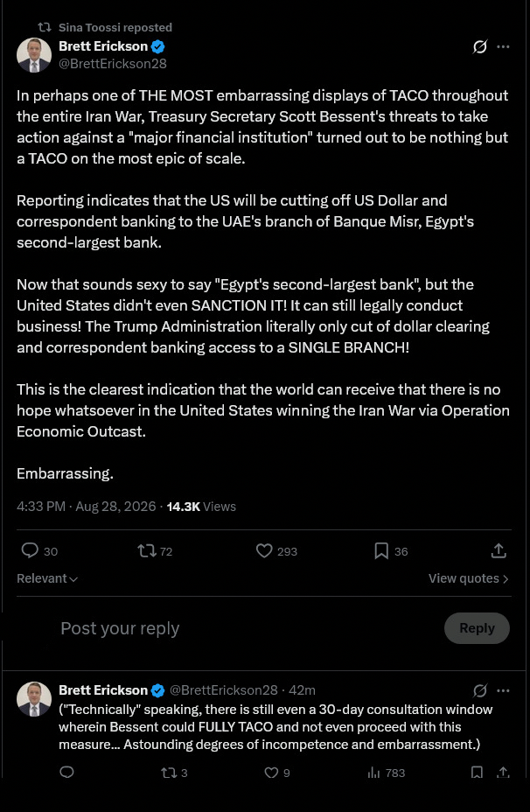Share the main post via share icon
The image size is (530, 812).
tap(499, 550)
